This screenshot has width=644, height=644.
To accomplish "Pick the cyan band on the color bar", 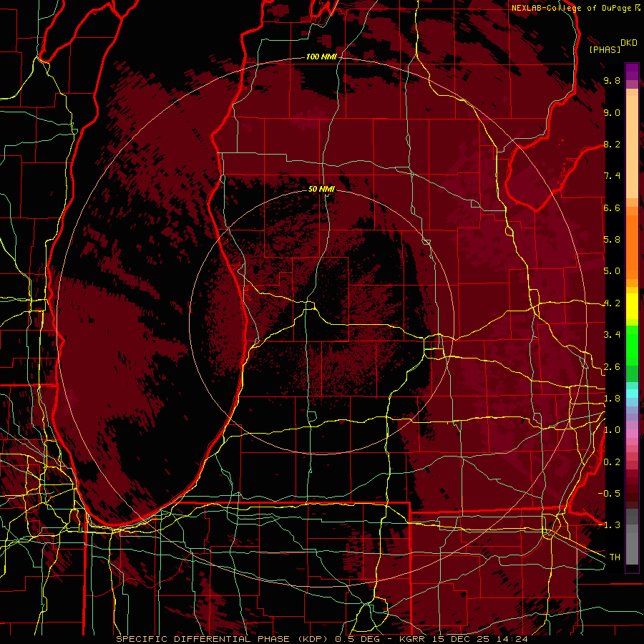I will coord(632,394).
